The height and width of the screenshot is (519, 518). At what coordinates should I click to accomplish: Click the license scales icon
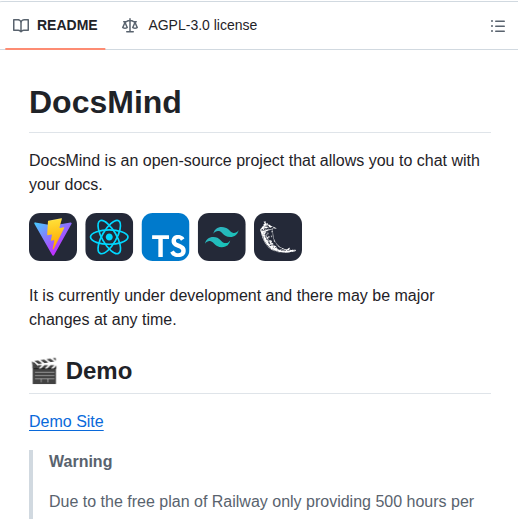[x=130, y=26]
